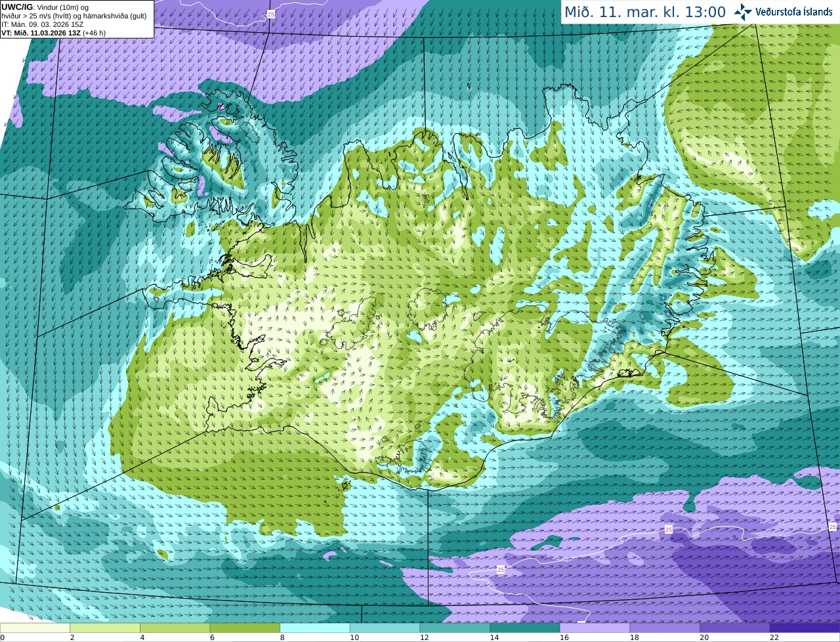Click the 'UWC/IG: Vindur (10m) og' title line

pos(45,7)
